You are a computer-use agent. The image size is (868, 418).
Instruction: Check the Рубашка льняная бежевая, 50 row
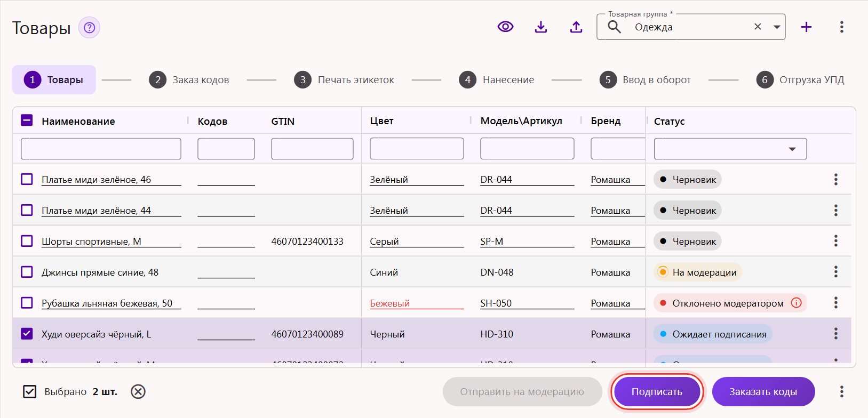point(27,303)
